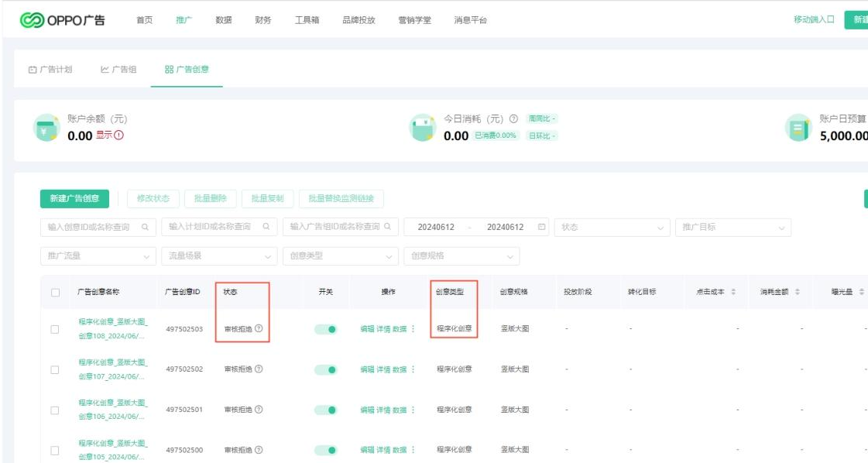Click the 新建广告创意 button
868x463 pixels.
click(x=75, y=198)
